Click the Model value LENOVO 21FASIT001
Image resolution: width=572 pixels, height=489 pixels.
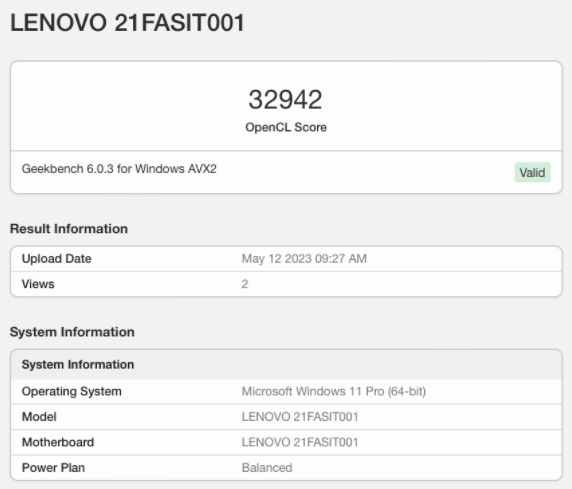(x=300, y=417)
